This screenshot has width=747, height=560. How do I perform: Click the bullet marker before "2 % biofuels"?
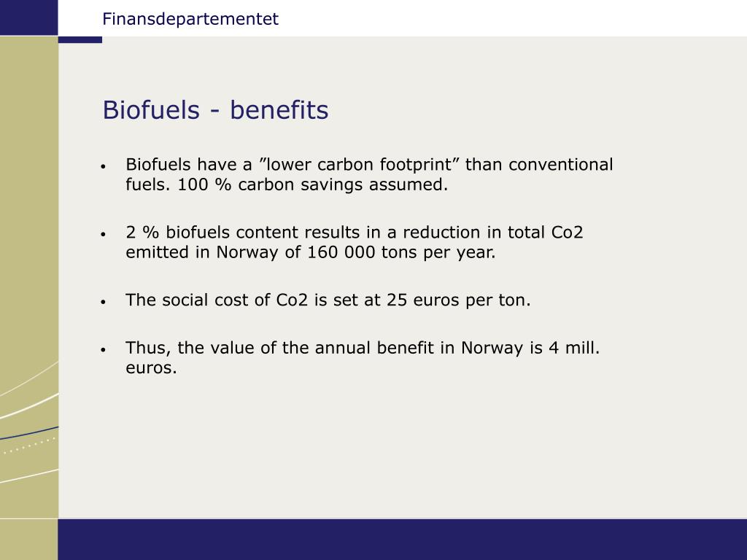coord(104,234)
